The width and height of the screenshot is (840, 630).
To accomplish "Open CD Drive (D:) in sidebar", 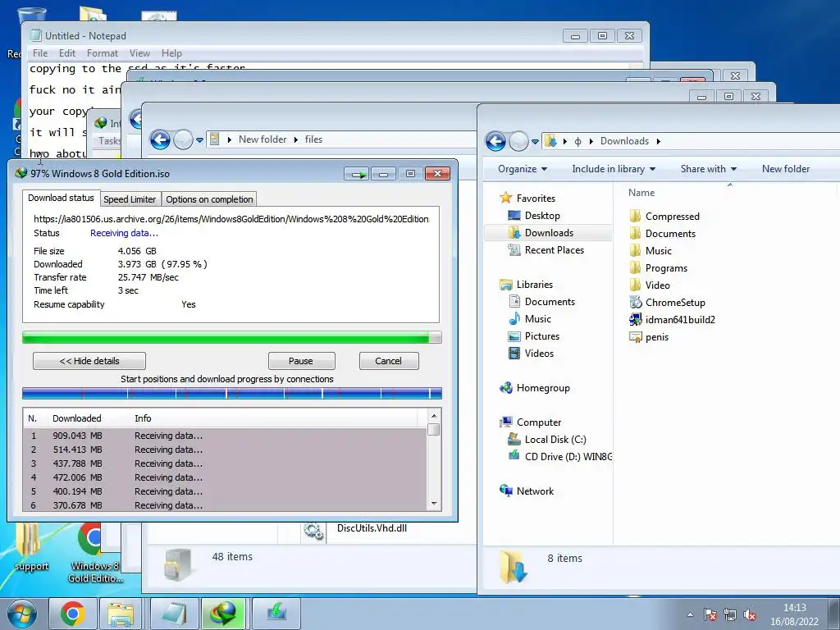I will [568, 457].
